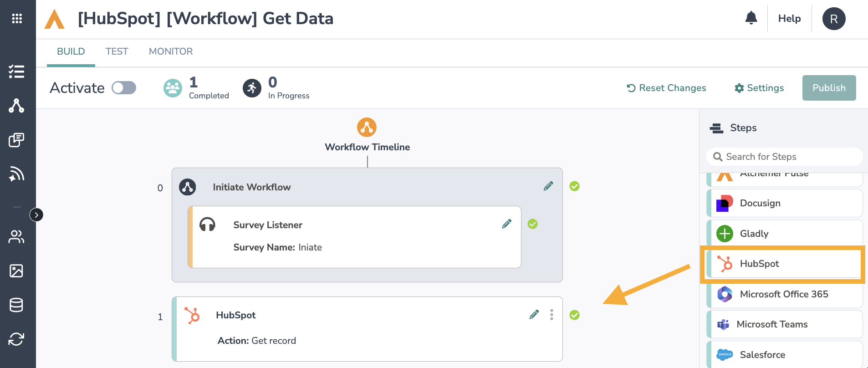Viewport: 868px width, 368px height.
Task: Toggle the Activate workflow switch
Action: pyautogui.click(x=124, y=88)
